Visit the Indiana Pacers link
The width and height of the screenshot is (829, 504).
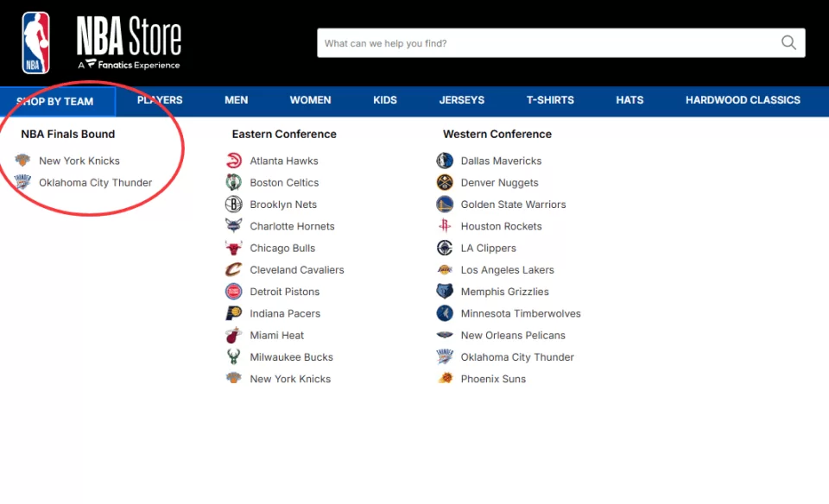(x=285, y=314)
